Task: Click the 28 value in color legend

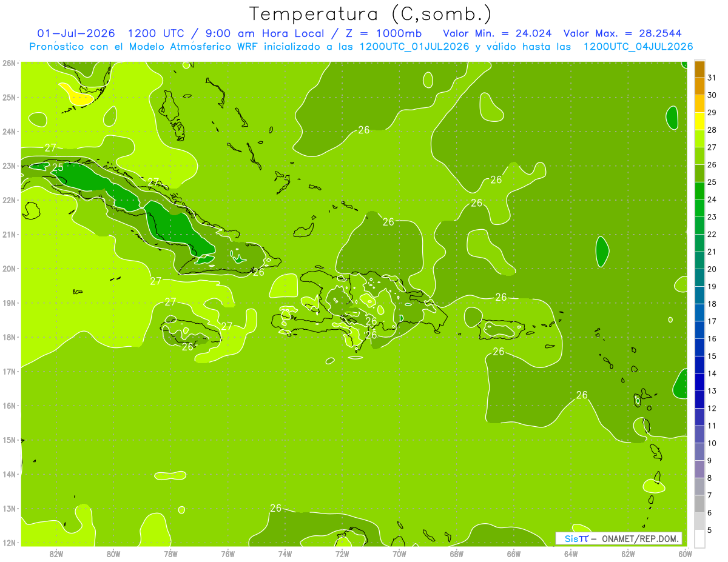Action: click(x=712, y=130)
